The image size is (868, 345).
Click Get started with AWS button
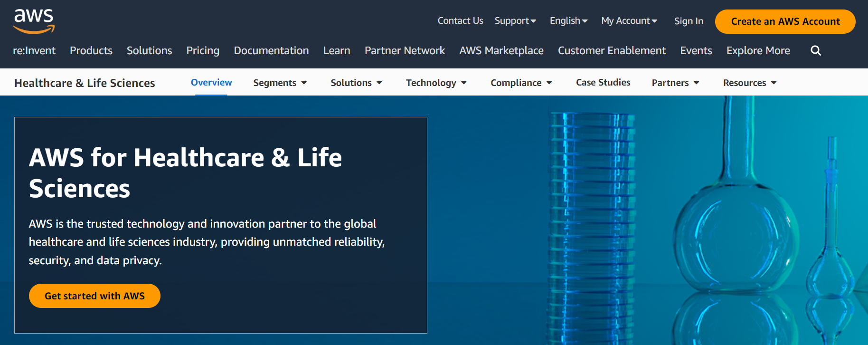point(94,296)
